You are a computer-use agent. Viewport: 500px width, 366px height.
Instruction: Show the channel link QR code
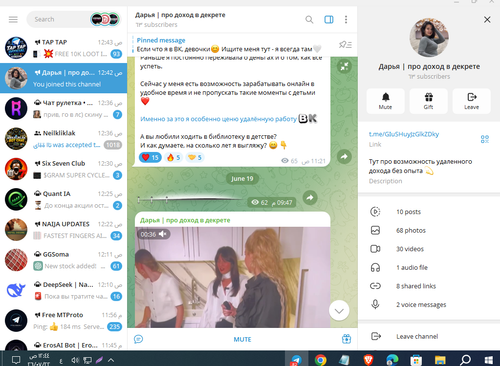click(x=485, y=139)
